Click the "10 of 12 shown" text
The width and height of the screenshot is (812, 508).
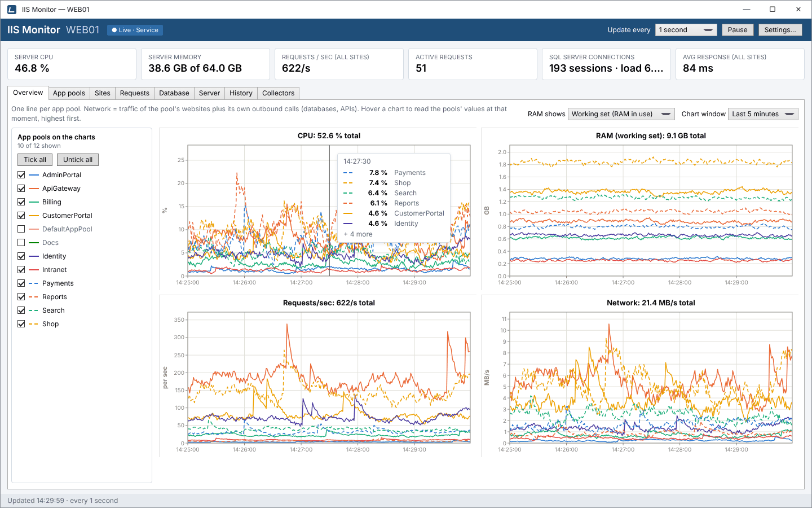coord(39,146)
